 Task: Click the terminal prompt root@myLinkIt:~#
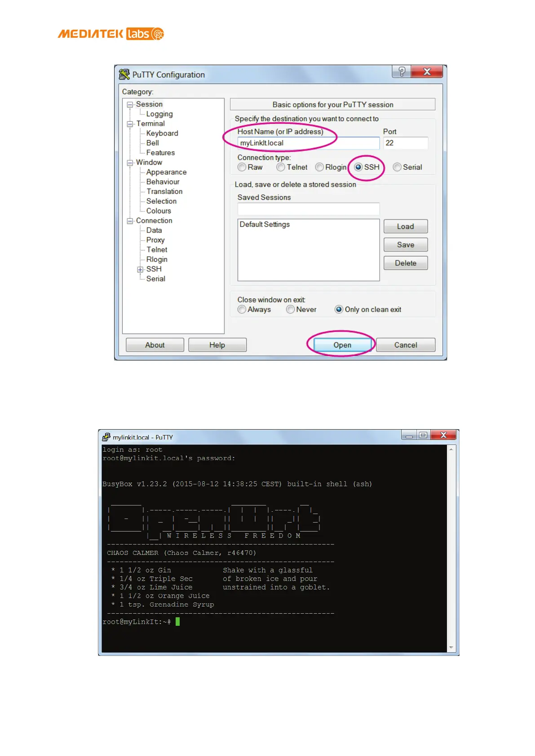click(x=137, y=622)
